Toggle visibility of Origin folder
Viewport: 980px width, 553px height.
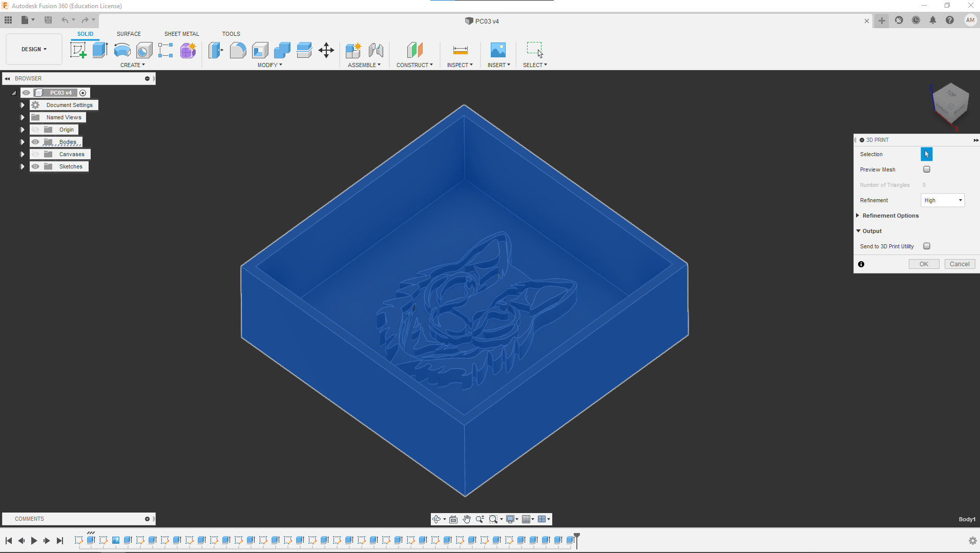(35, 130)
